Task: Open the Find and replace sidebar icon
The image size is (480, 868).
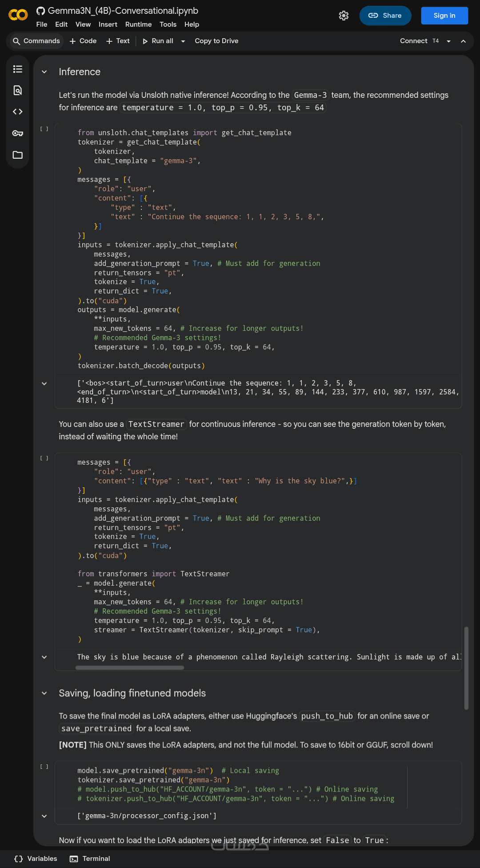Action: point(18,90)
